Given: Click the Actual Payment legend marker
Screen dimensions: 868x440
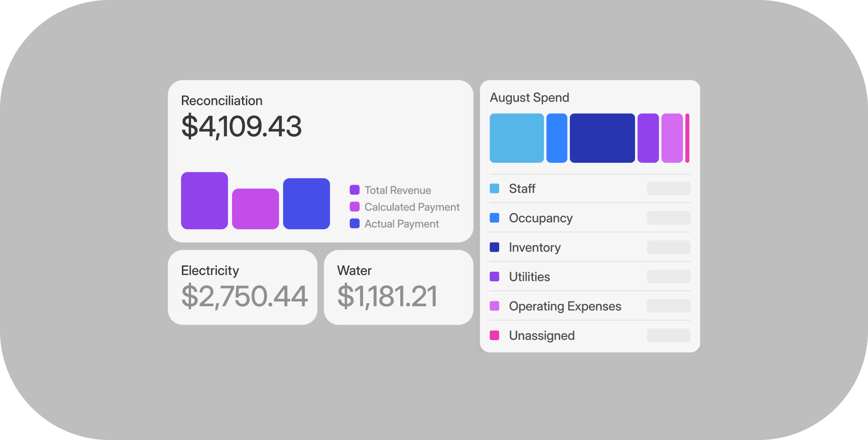Looking at the screenshot, I should coord(355,223).
